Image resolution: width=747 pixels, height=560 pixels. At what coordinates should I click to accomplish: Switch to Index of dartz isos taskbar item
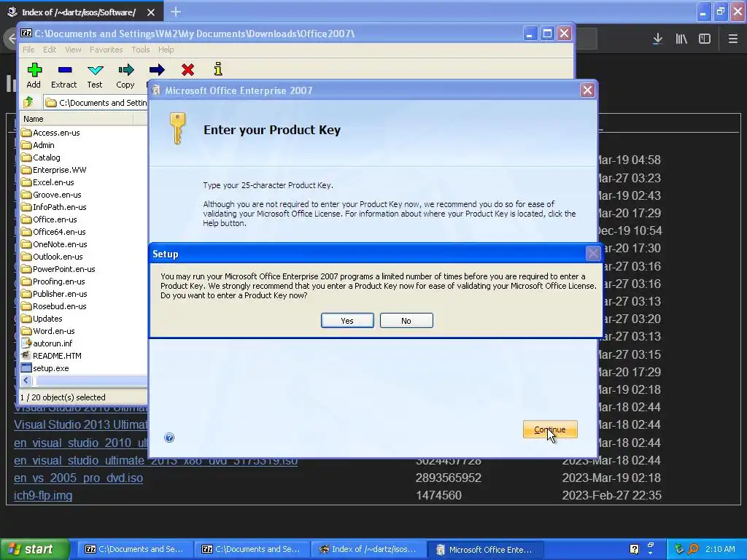tap(368, 549)
